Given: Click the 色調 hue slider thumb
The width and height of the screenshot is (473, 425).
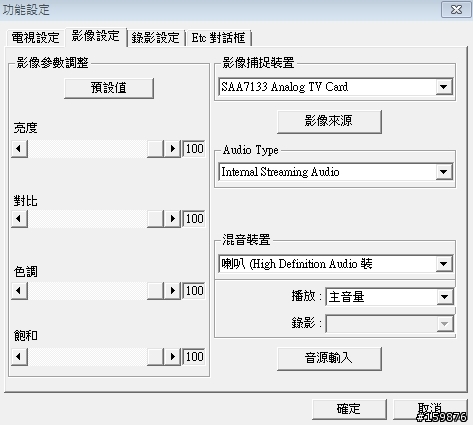Looking at the screenshot, I should [155, 291].
